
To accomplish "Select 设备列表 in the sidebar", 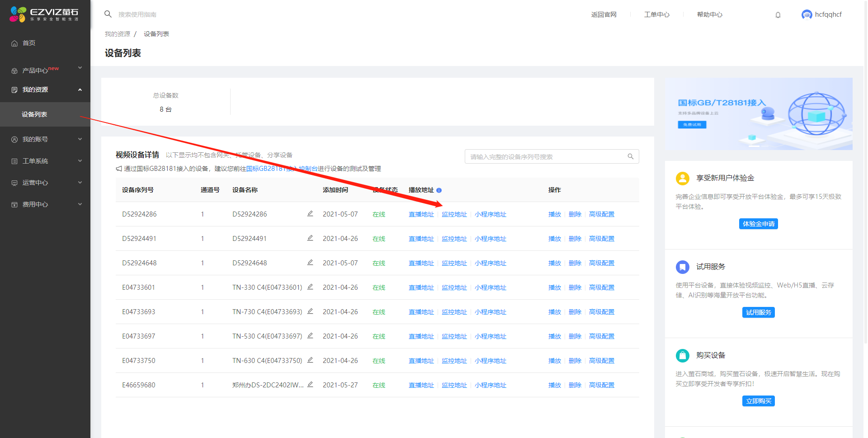I will click(x=34, y=114).
